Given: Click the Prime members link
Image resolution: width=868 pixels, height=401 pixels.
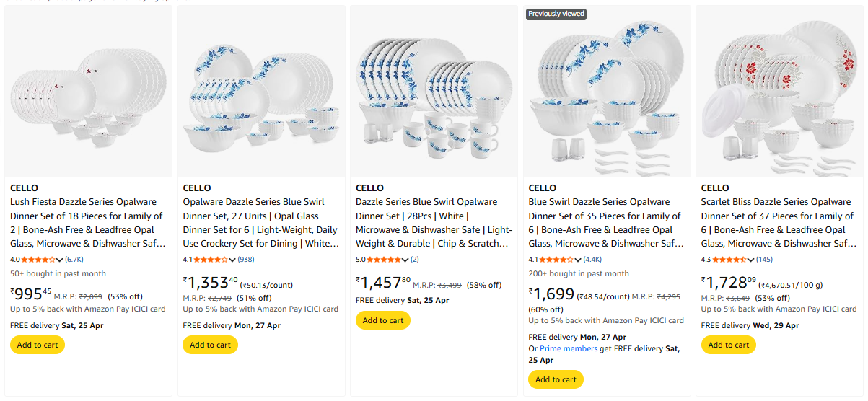Looking at the screenshot, I should (569, 349).
